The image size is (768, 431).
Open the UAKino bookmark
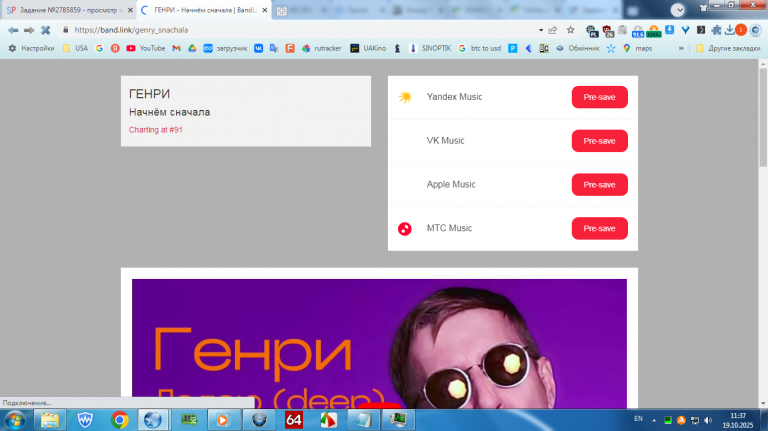click(x=368, y=48)
